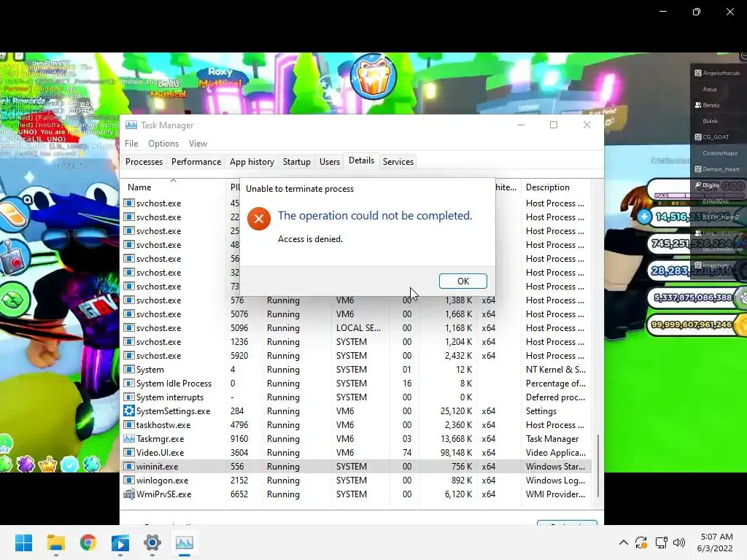Open the File menu in Task Manager
747x560 pixels.
tap(131, 144)
